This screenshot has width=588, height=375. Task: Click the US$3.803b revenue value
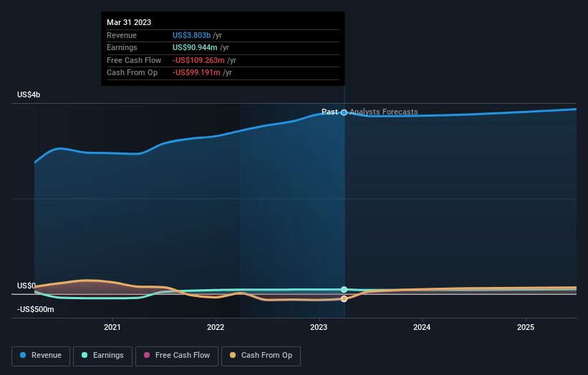coord(191,35)
